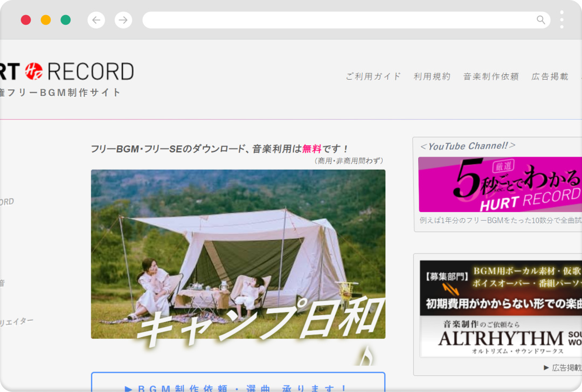Click the BGM制作依頼・選曲 承ります button
The image size is (582, 392).
(238, 382)
